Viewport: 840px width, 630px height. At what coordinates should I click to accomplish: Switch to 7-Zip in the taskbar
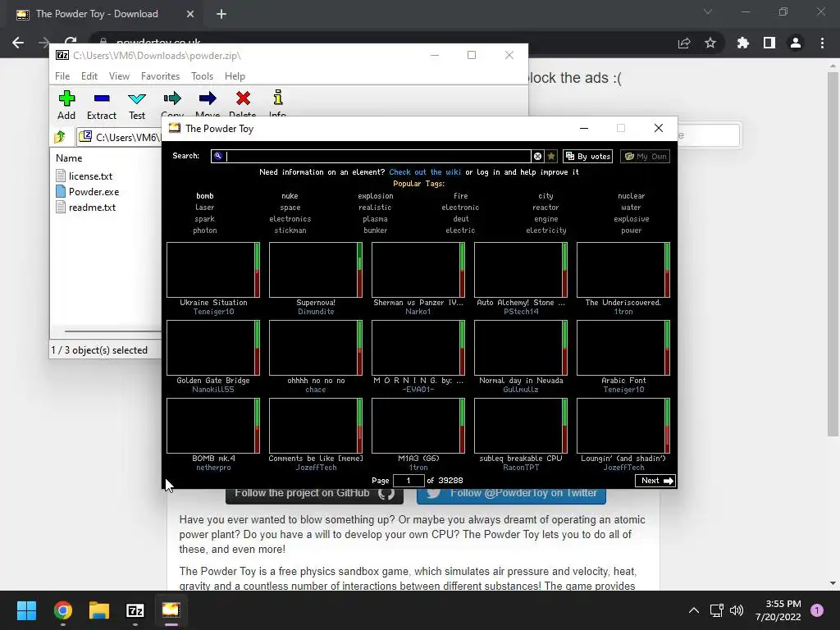[x=135, y=610]
